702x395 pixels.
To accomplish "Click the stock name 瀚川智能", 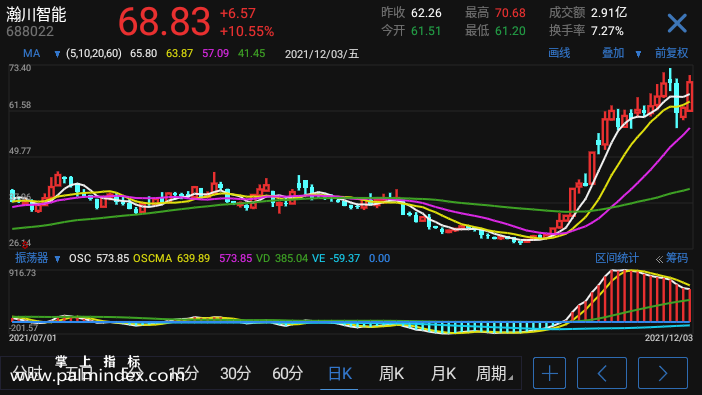I will pyautogui.click(x=36, y=15).
